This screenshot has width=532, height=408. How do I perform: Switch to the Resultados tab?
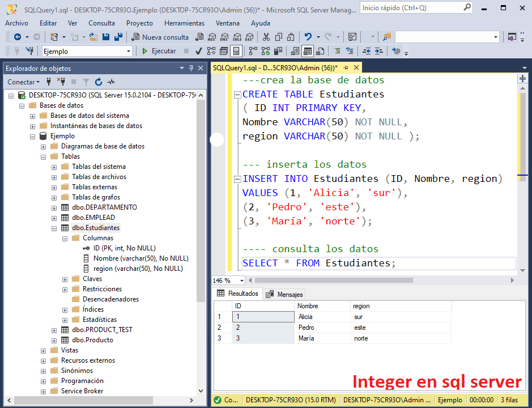pyautogui.click(x=237, y=294)
